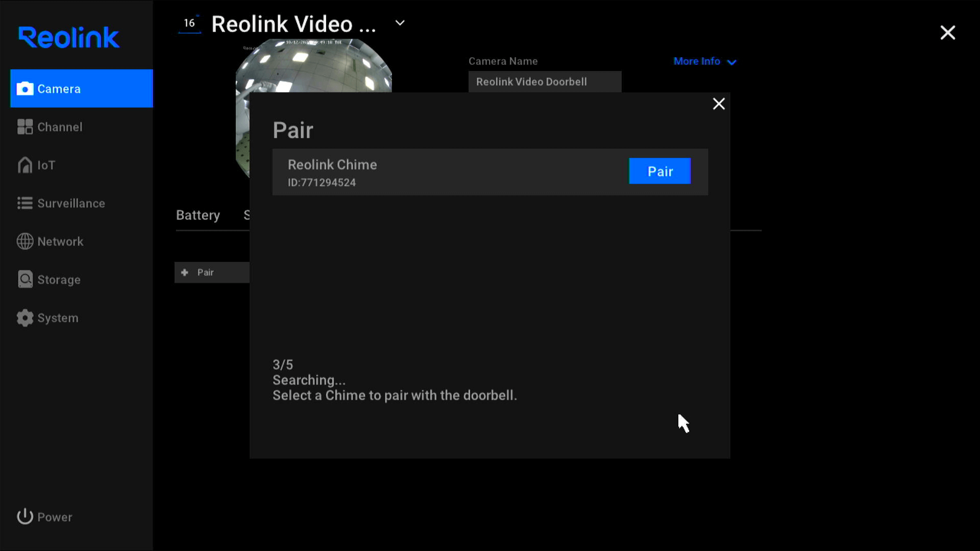
Task: Click the channel number 16 badge
Action: [189, 22]
